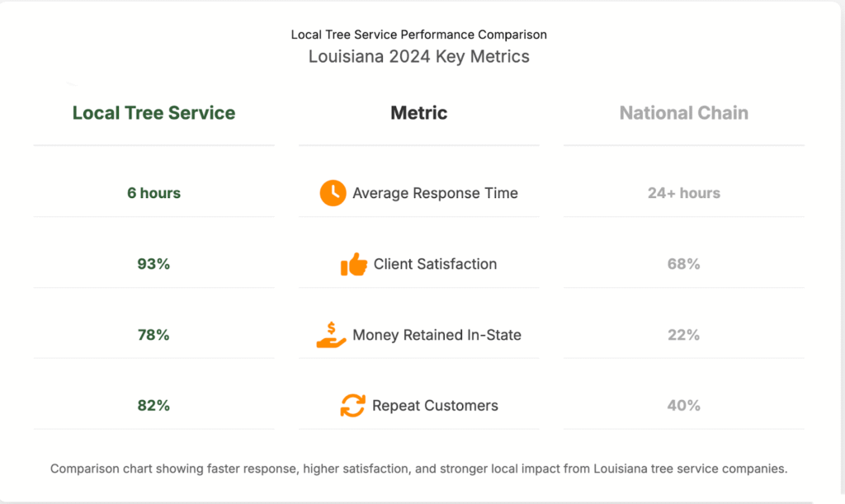Click the Average Response Time label

[x=435, y=193]
